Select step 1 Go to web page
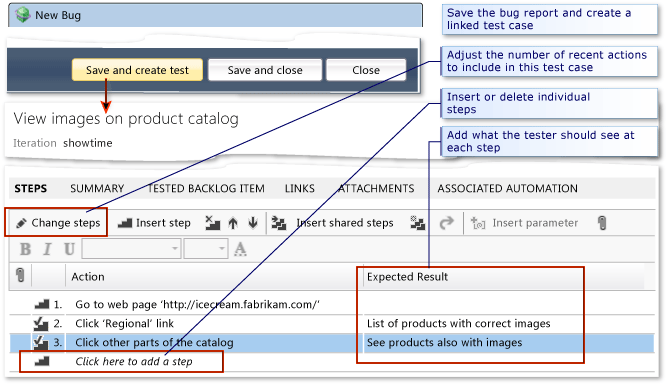 (x=197, y=304)
